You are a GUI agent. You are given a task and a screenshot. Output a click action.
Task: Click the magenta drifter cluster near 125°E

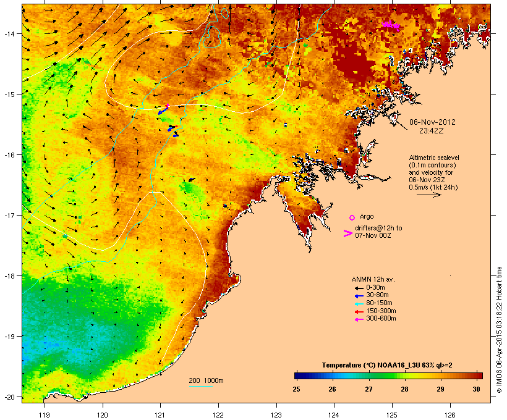click(391, 25)
